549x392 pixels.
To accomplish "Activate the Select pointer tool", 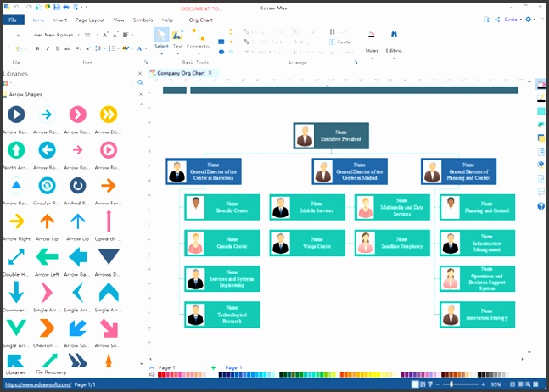I will (161, 38).
